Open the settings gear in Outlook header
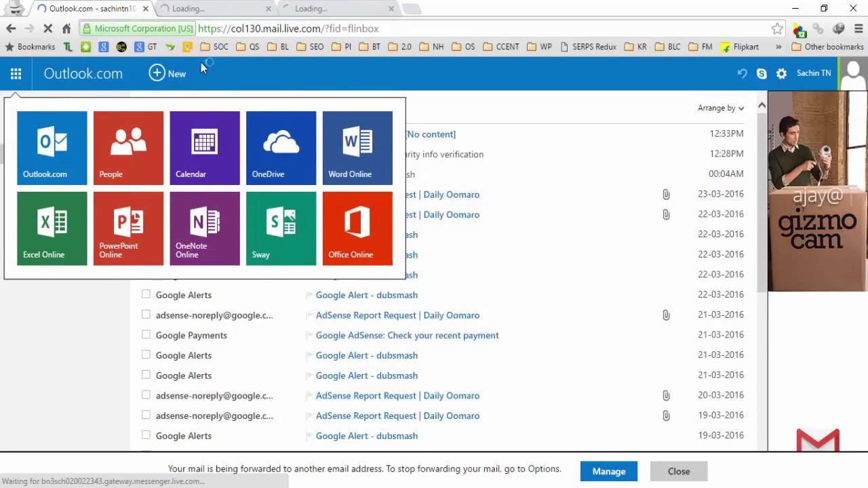The width and height of the screenshot is (868, 488). tap(781, 73)
